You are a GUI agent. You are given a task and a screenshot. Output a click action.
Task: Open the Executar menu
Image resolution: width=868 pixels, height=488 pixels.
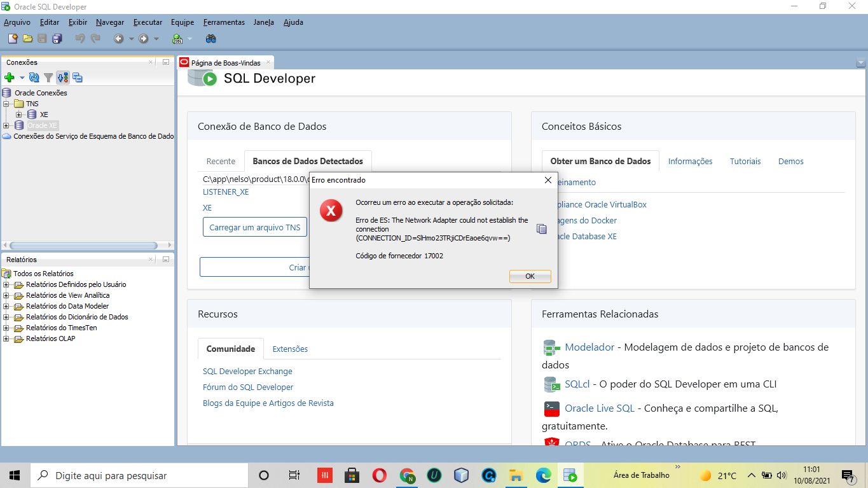tap(148, 22)
